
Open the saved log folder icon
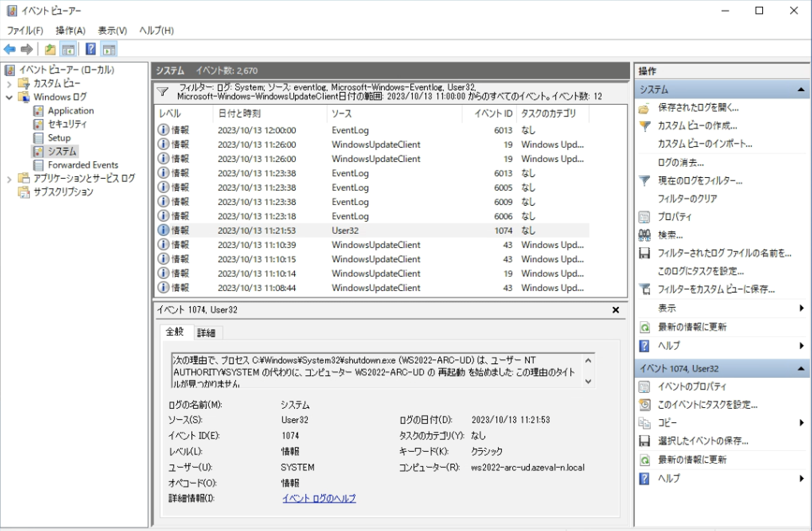point(644,108)
